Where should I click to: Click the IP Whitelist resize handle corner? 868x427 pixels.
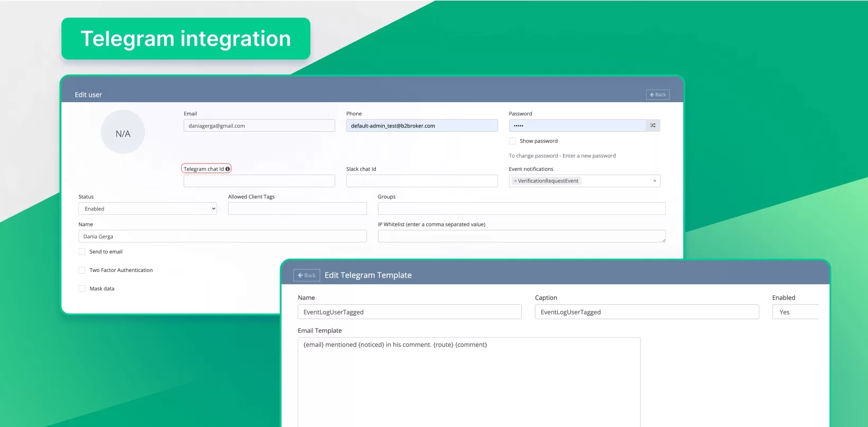663,240
